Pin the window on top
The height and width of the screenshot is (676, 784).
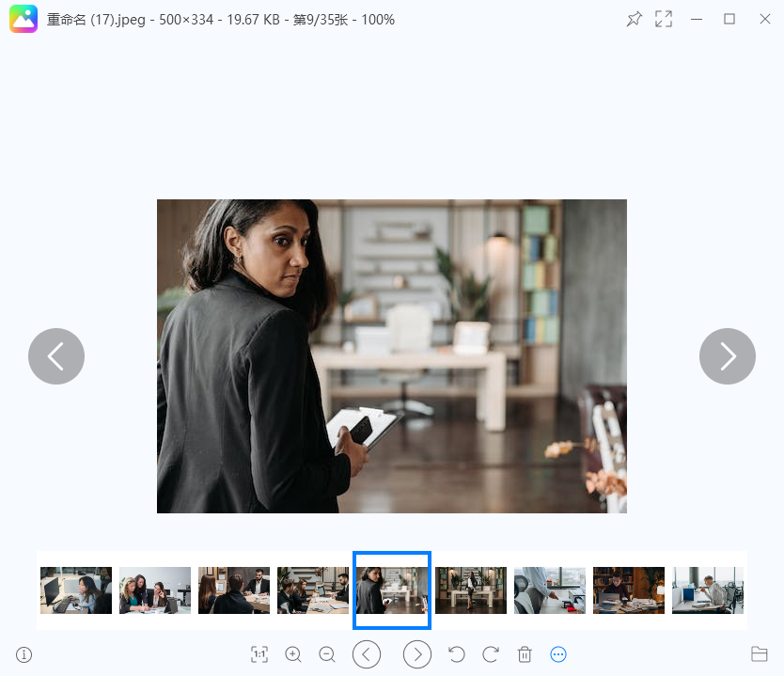(634, 20)
